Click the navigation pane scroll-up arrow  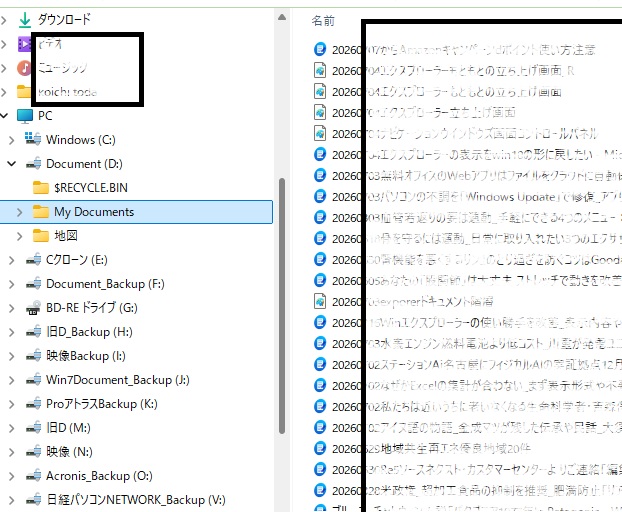[x=282, y=17]
